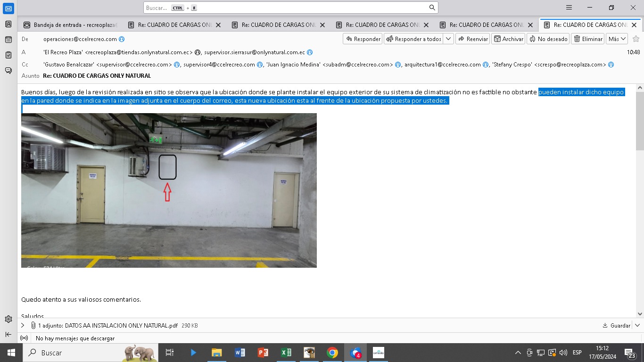Click the volume speaker tray icon
The image size is (644, 362).
pos(563,353)
